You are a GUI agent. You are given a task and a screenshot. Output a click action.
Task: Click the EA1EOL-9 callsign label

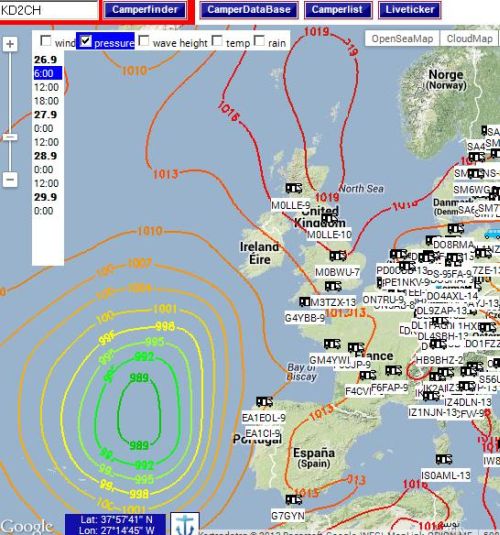[264, 418]
